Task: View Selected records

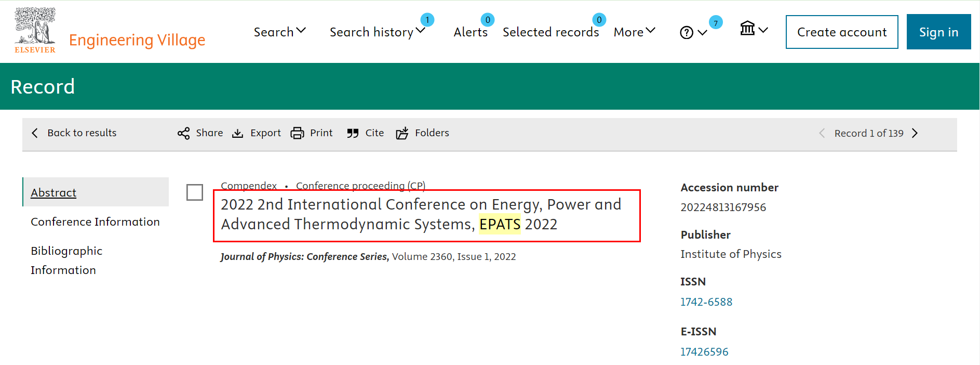Action: pos(551,32)
